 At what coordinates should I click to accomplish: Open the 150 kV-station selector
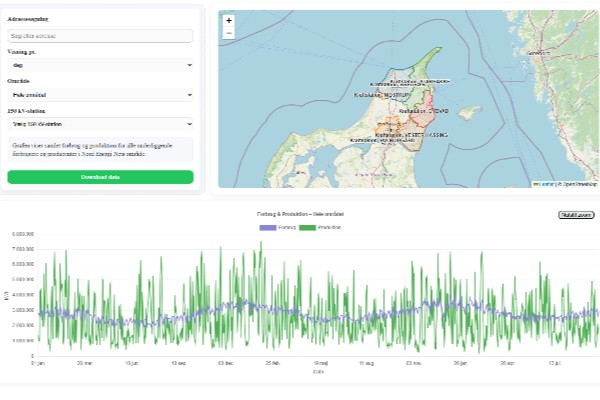100,124
